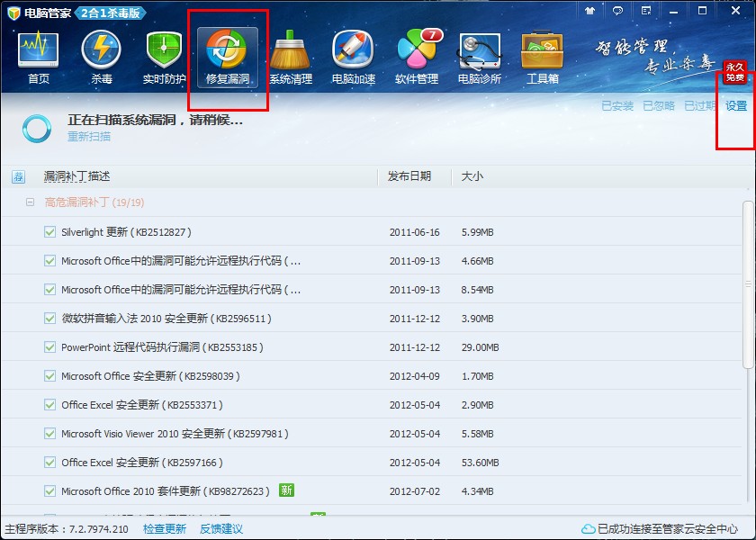Screen dimensions: 756x540
Task: Open the 系统清理 broom icon
Action: point(290,57)
